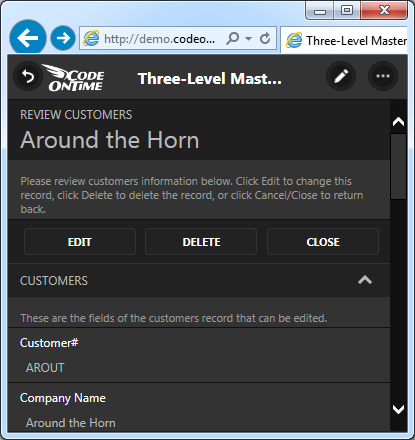Click the in-app back arrow icon
415x440 pixels.
[x=28, y=76]
